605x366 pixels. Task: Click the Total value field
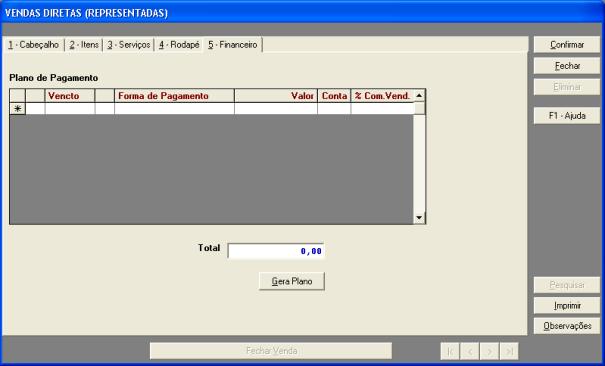pyautogui.click(x=276, y=251)
